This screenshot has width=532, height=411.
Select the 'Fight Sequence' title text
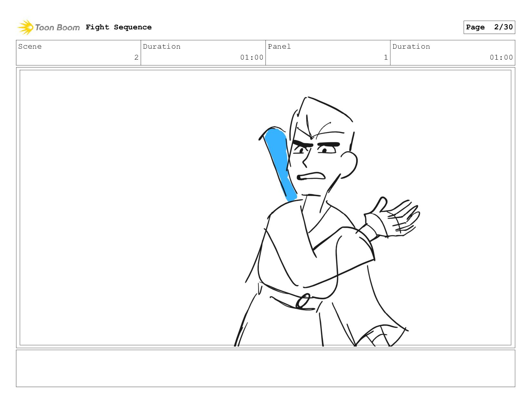click(119, 27)
